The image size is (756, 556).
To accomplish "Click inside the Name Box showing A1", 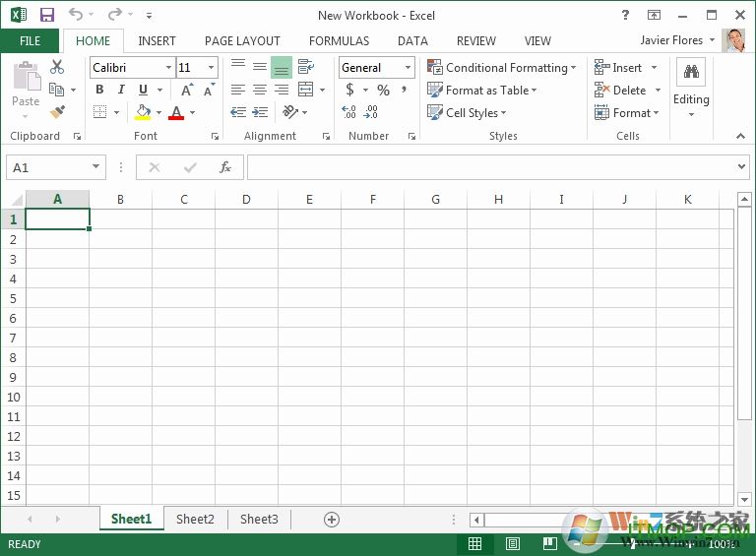I will click(x=47, y=167).
